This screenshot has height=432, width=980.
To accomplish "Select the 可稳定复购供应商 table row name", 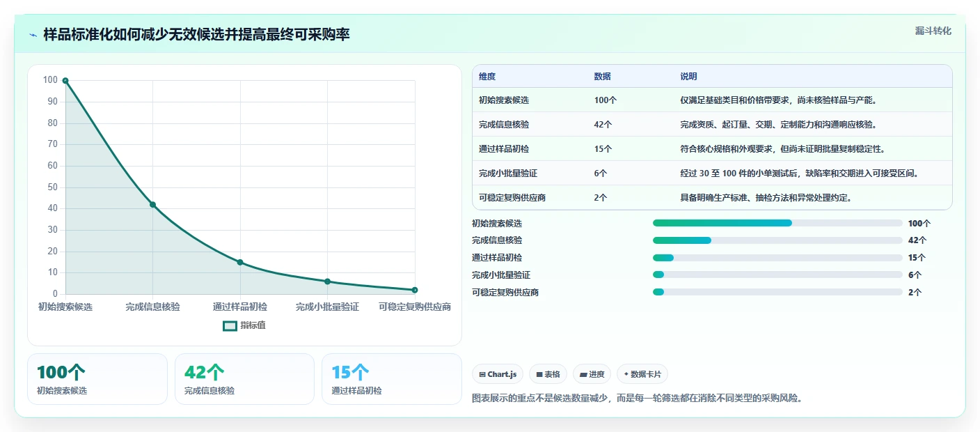I will (x=512, y=198).
